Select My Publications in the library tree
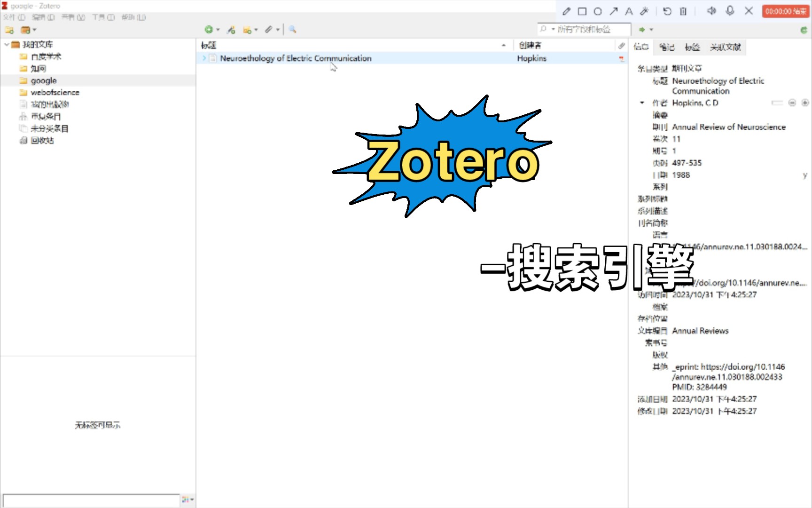Screen dimensions: 812x508 click(50, 104)
